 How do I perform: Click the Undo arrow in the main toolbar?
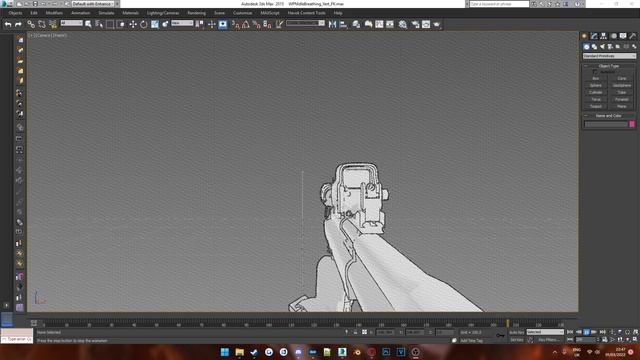(x=8, y=24)
